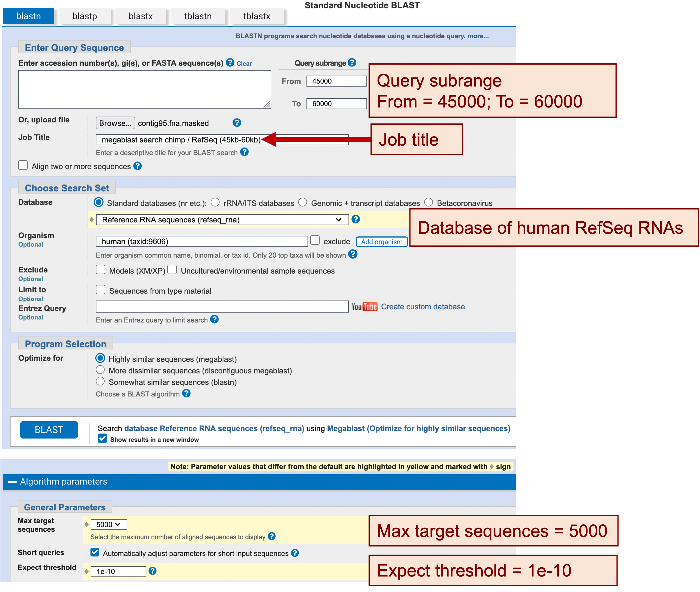Open Max target sequences help icon
Image resolution: width=700 pixels, height=592 pixels.
(272, 536)
